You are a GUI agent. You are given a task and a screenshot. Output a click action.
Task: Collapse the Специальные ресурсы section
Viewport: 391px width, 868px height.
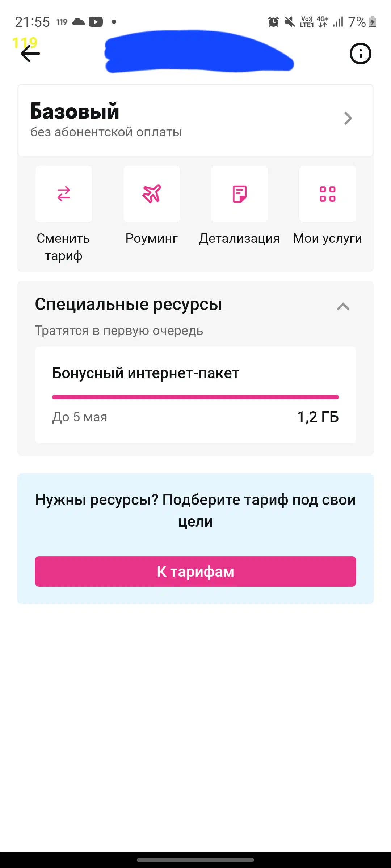[343, 307]
